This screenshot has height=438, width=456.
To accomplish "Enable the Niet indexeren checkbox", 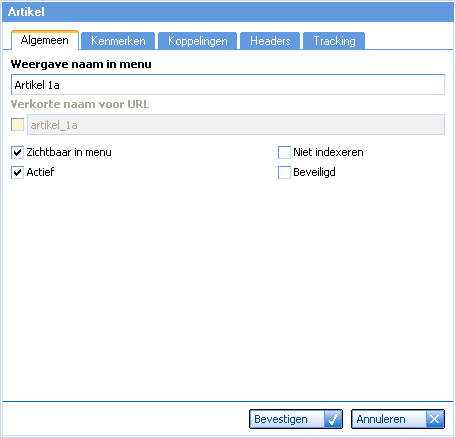I will pyautogui.click(x=284, y=152).
